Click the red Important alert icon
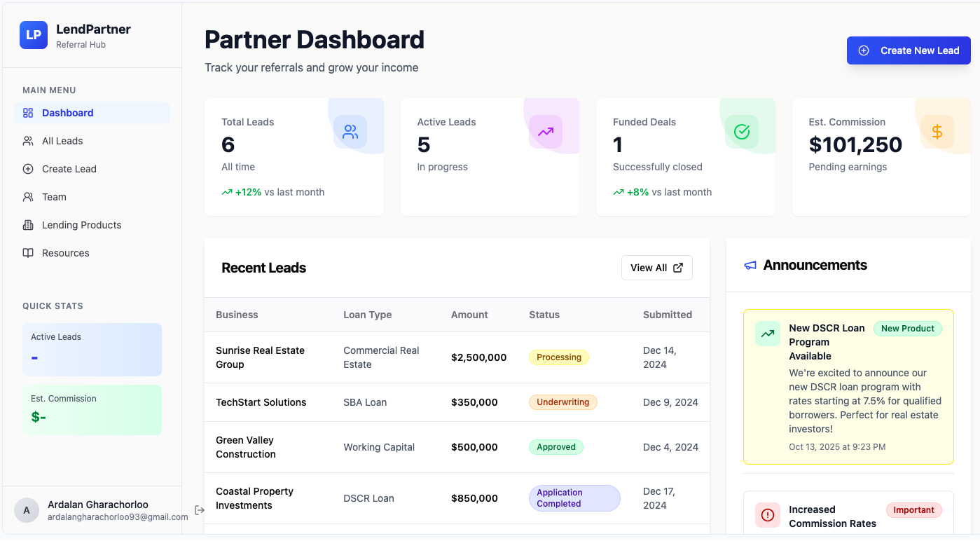The height and width of the screenshot is (541, 980). tap(767, 515)
